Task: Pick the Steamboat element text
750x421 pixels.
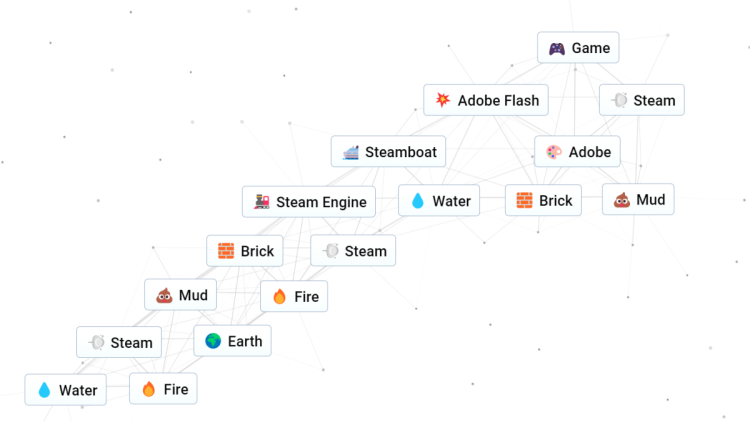Action: [400, 152]
